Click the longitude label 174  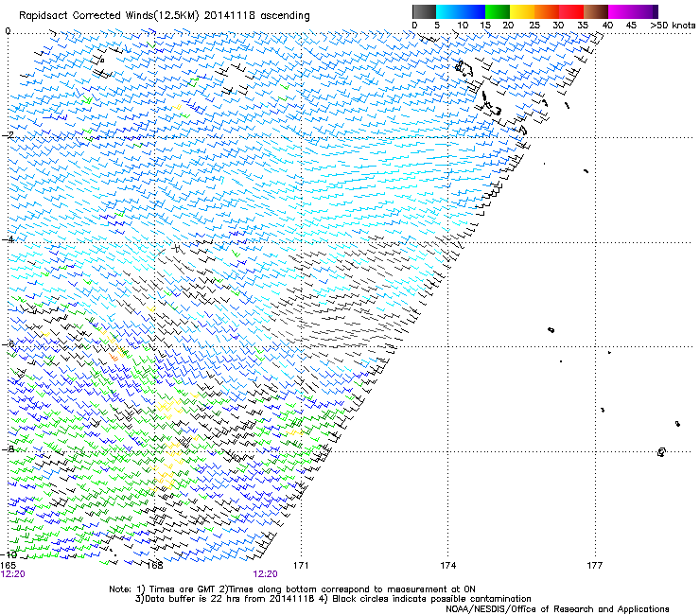tap(447, 566)
